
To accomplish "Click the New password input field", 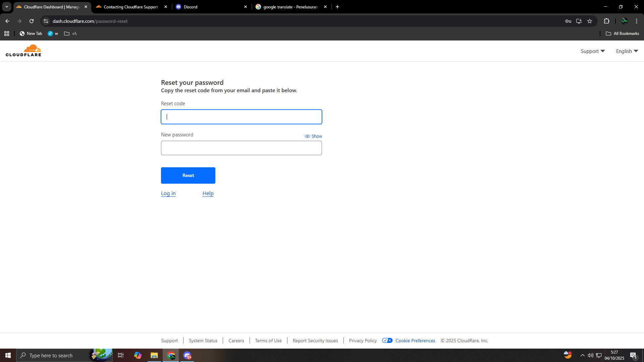I will click(241, 148).
